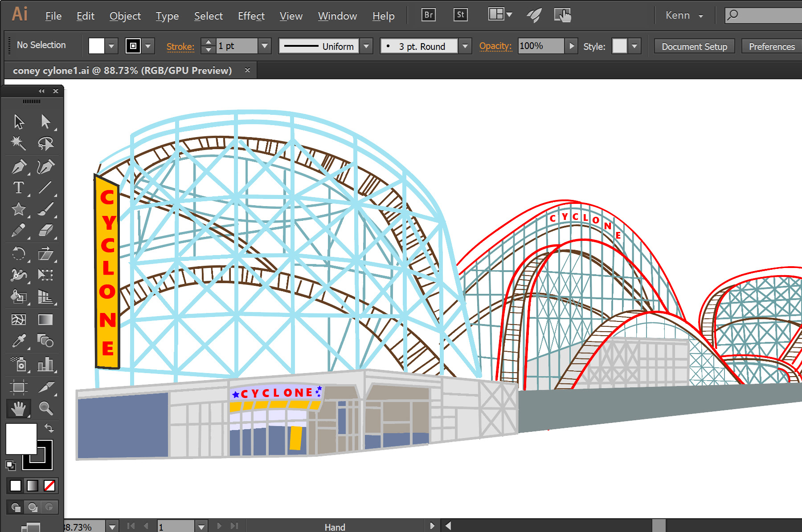Select the Selection tool (black arrow)
This screenshot has width=802, height=532.
pyautogui.click(x=19, y=122)
